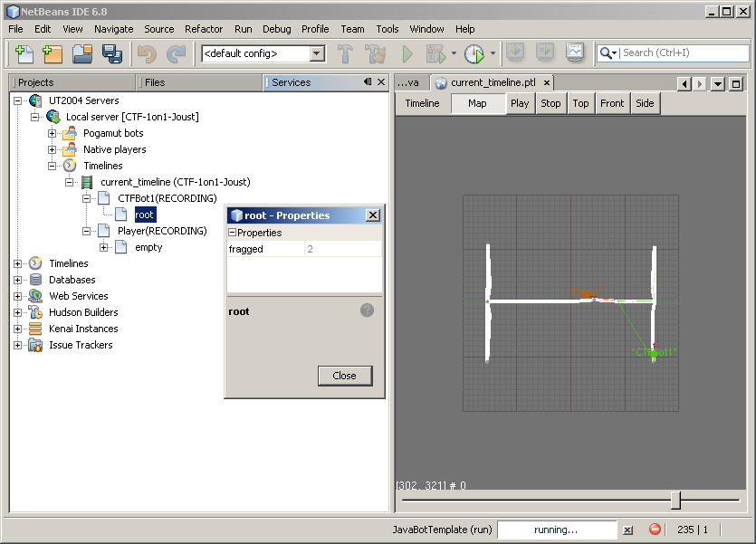Viewport: 756px width, 544px height.
Task: Click the UT2004 Servers globe icon
Action: click(35, 100)
